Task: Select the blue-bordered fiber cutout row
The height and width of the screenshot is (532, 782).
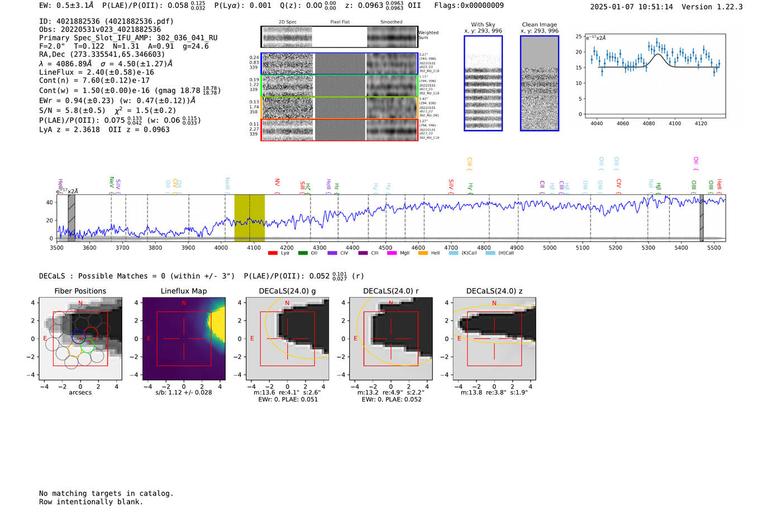Action: coord(339,64)
